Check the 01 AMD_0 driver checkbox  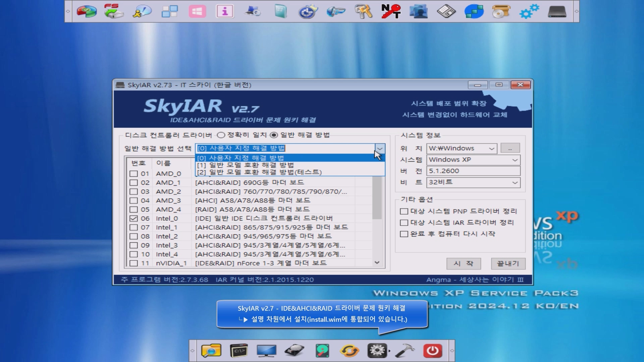pos(133,174)
